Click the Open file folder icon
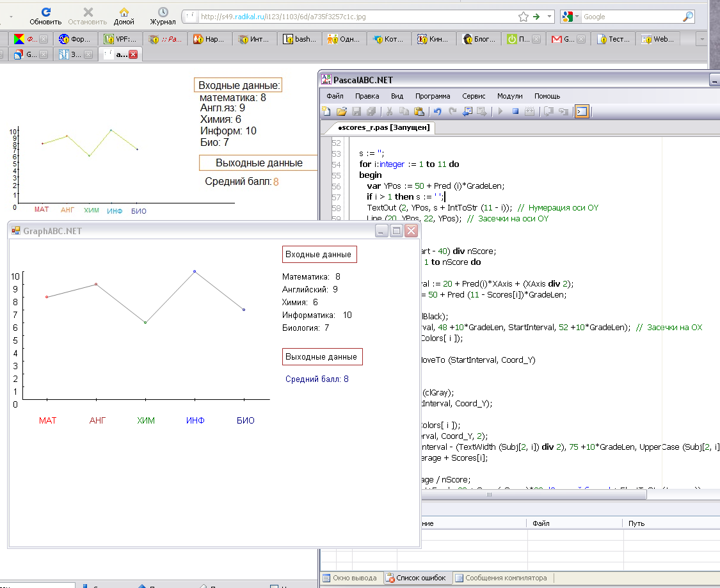 click(342, 111)
